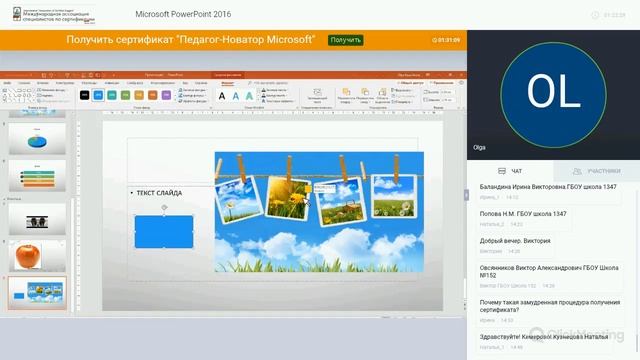Click the Text Box (Надпись) button

45,96
